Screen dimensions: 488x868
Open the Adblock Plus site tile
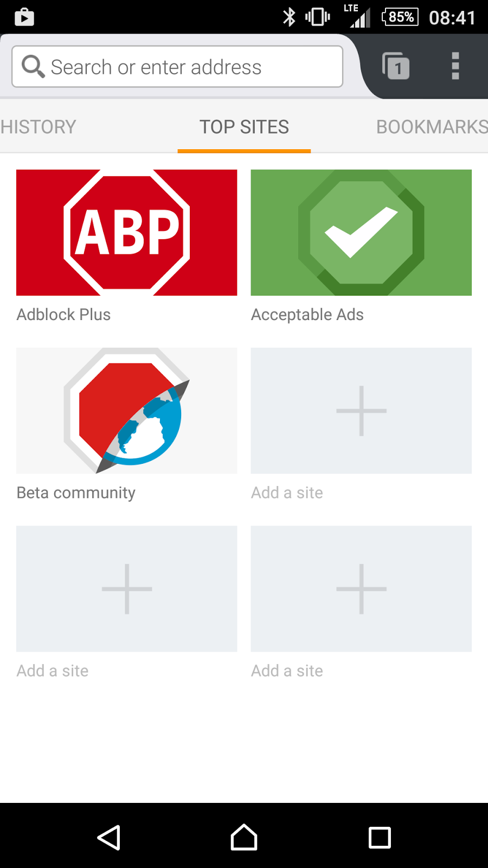(126, 233)
